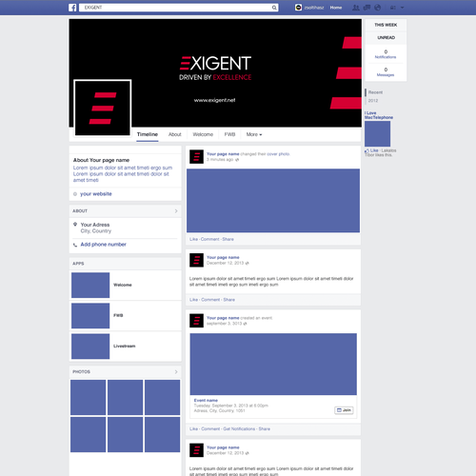This screenshot has width=476, height=476.
Task: Click page avatar on event post
Action: click(x=196, y=321)
